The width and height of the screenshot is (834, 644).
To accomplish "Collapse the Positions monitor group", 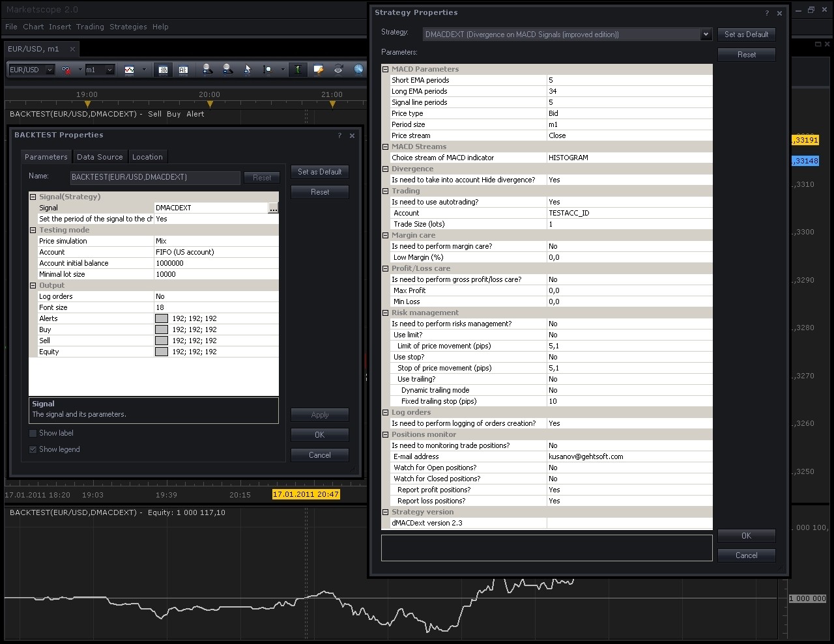I will tap(386, 434).
